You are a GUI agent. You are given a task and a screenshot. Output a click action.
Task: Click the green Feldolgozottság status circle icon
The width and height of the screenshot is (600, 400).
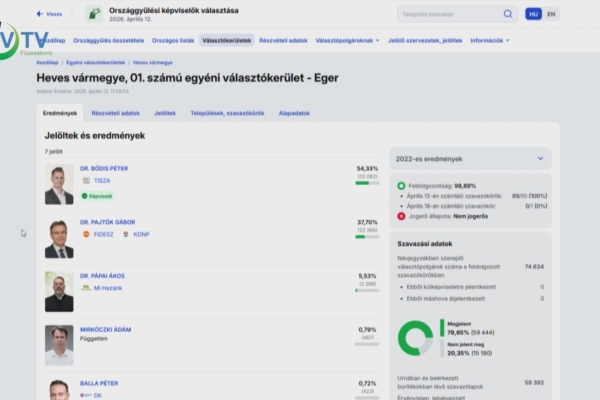point(401,186)
